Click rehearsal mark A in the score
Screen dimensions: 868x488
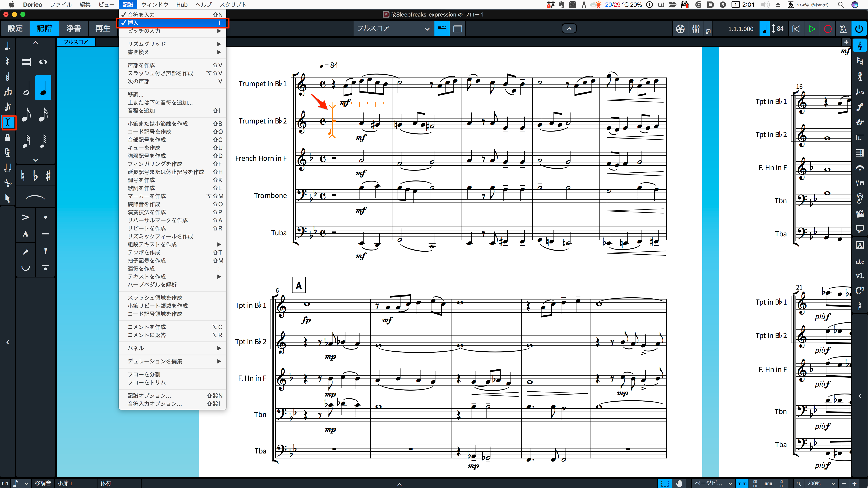coord(299,286)
